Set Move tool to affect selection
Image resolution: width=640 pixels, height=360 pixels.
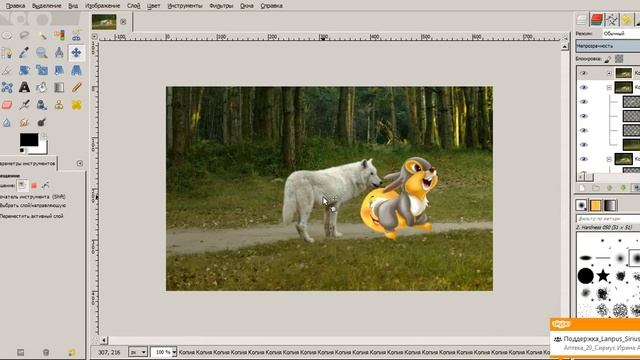point(34,186)
